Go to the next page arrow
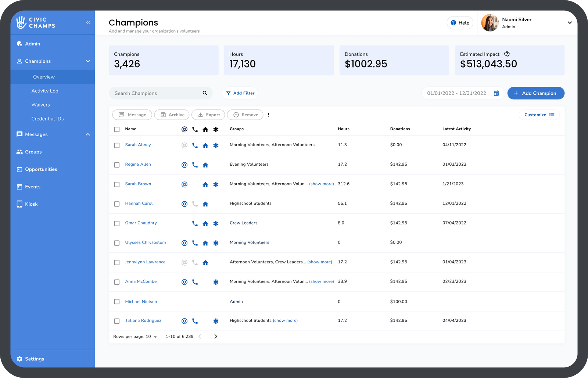 click(216, 336)
